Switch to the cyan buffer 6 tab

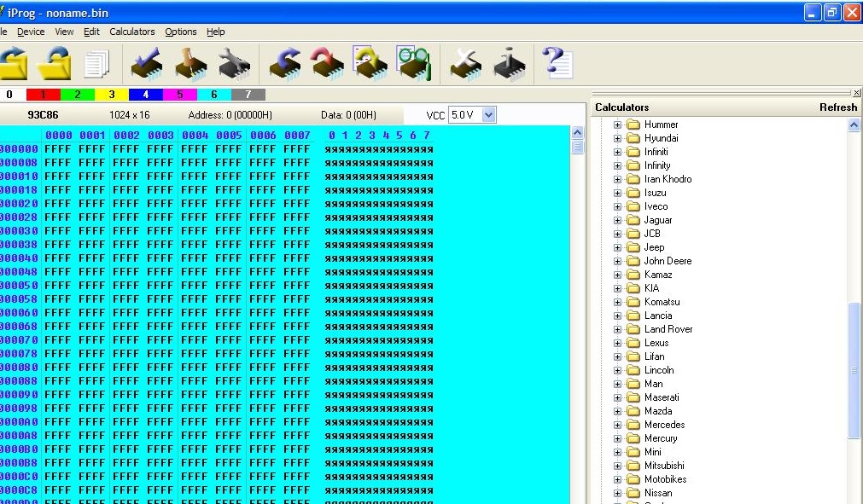coord(214,95)
